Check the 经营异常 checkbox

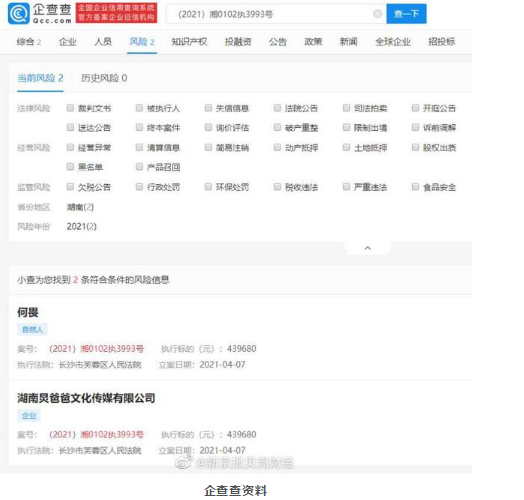pyautogui.click(x=70, y=147)
